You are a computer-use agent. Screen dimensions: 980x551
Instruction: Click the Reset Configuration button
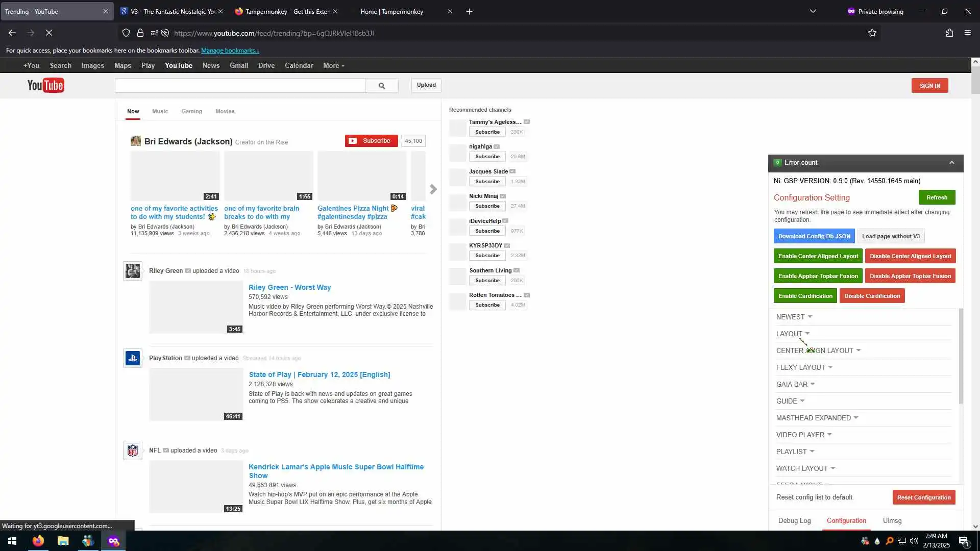point(923,497)
